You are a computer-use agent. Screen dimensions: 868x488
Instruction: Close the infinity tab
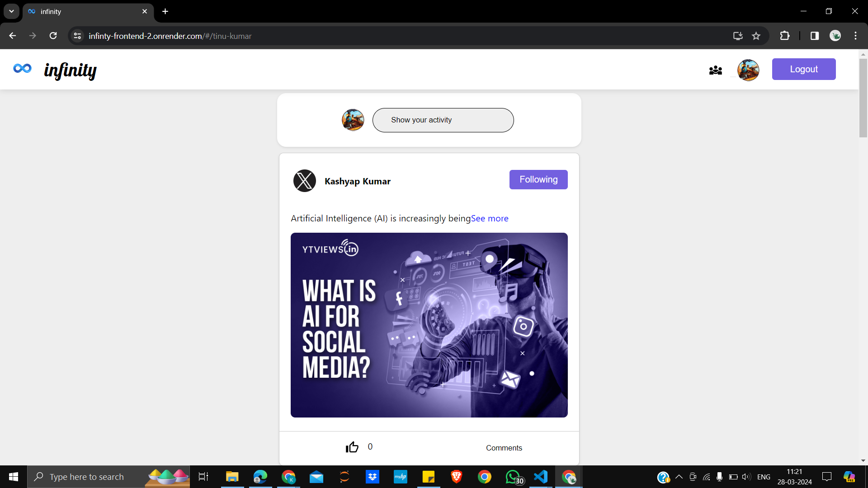tap(145, 11)
